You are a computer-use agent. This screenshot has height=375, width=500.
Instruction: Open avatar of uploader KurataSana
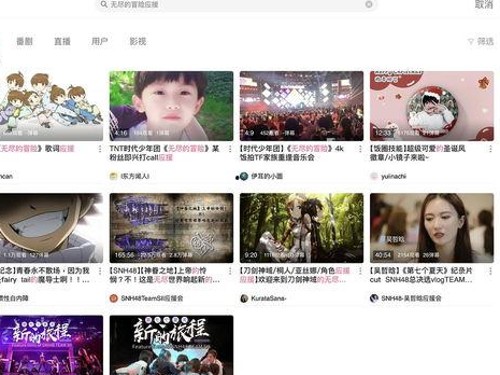(x=244, y=298)
